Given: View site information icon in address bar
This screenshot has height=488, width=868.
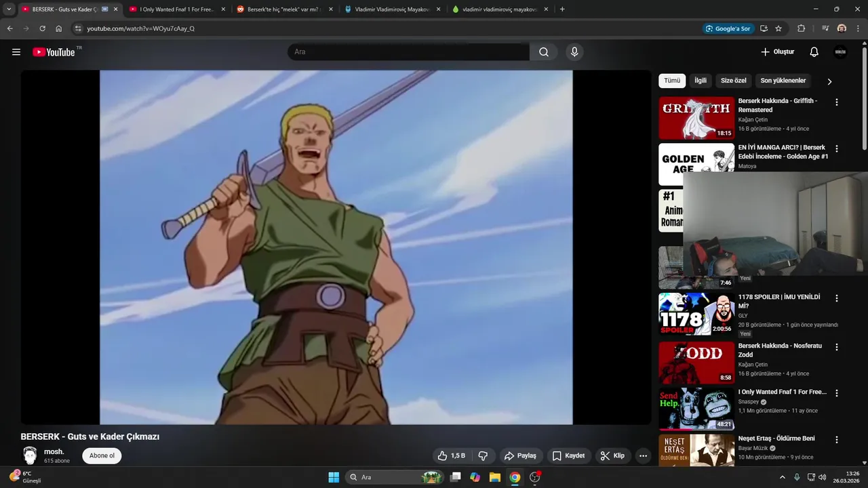Looking at the screenshot, I should (x=78, y=28).
